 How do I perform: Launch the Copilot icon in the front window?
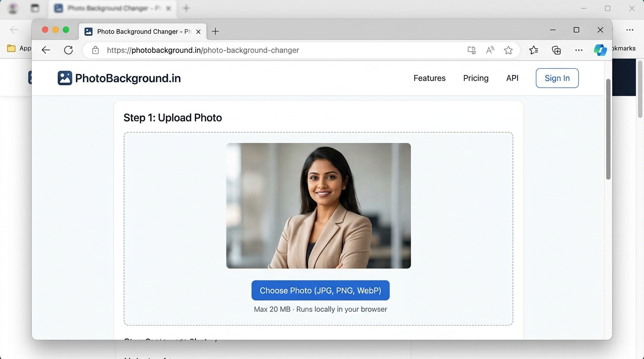(x=600, y=50)
